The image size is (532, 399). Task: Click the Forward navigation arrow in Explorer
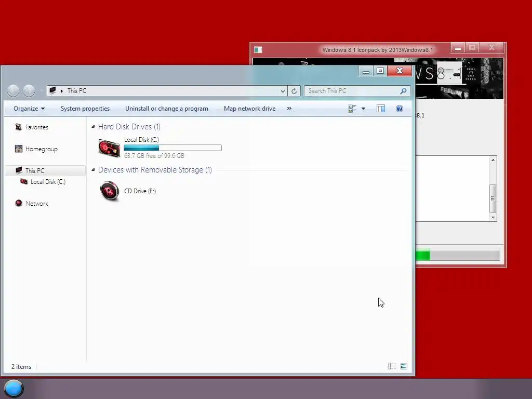coord(29,90)
